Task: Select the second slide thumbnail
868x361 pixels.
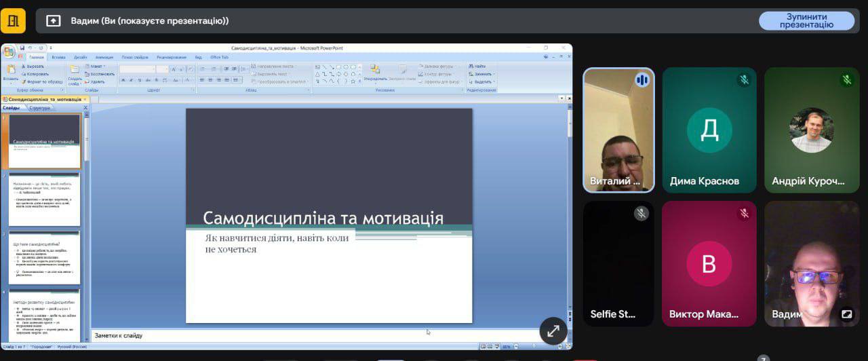Action: pyautogui.click(x=44, y=199)
